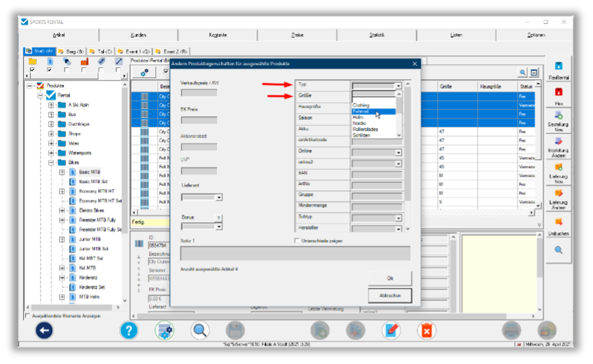Open Bestellung Neu from the right sidebar

pyautogui.click(x=558, y=117)
